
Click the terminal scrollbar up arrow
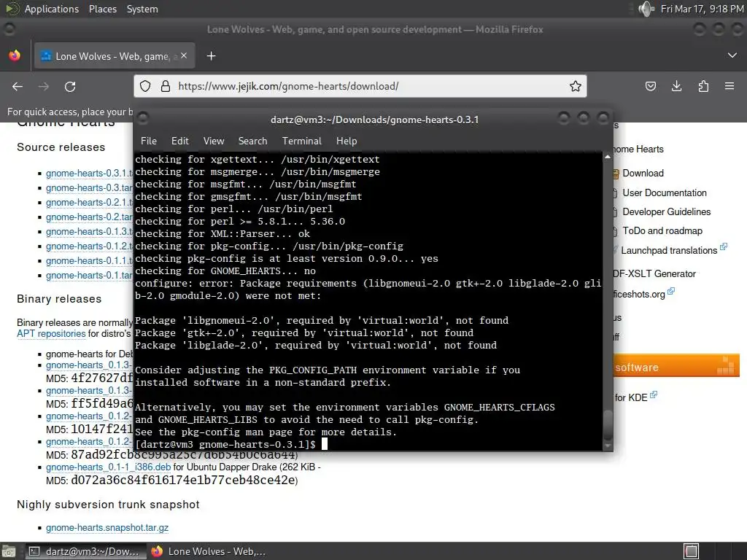point(608,157)
